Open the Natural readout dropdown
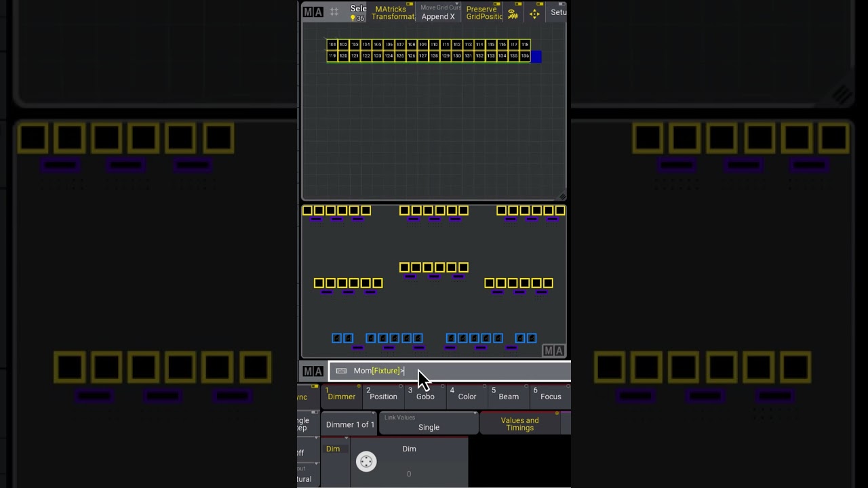The image size is (868, 488). [308, 475]
